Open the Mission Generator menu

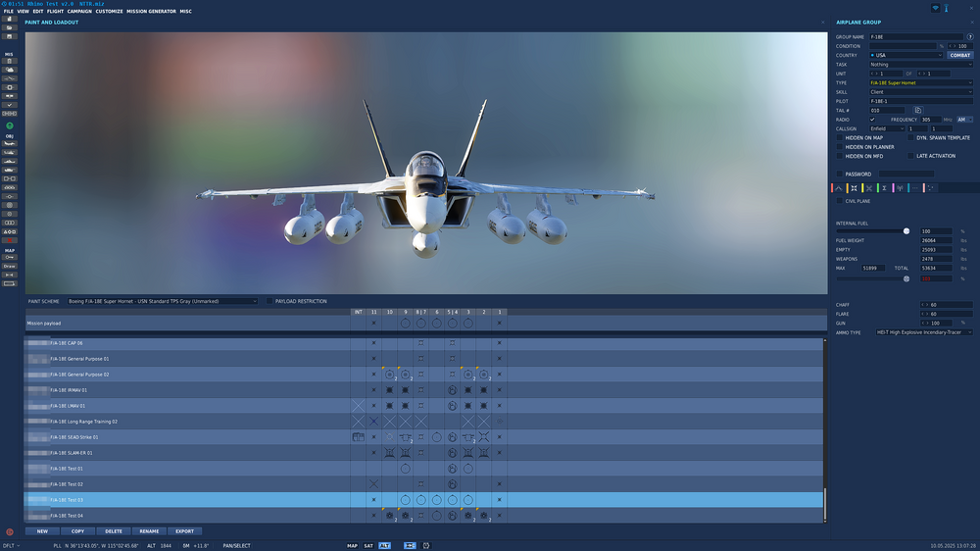tap(151, 11)
